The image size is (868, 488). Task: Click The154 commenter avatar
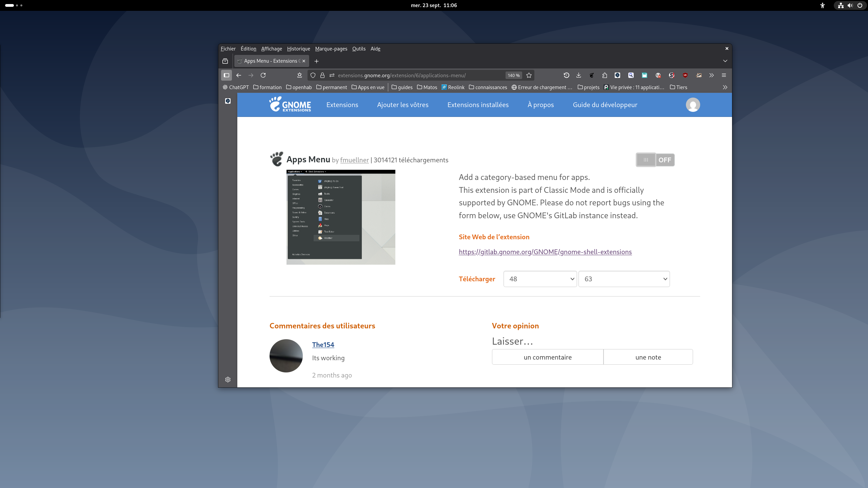286,356
